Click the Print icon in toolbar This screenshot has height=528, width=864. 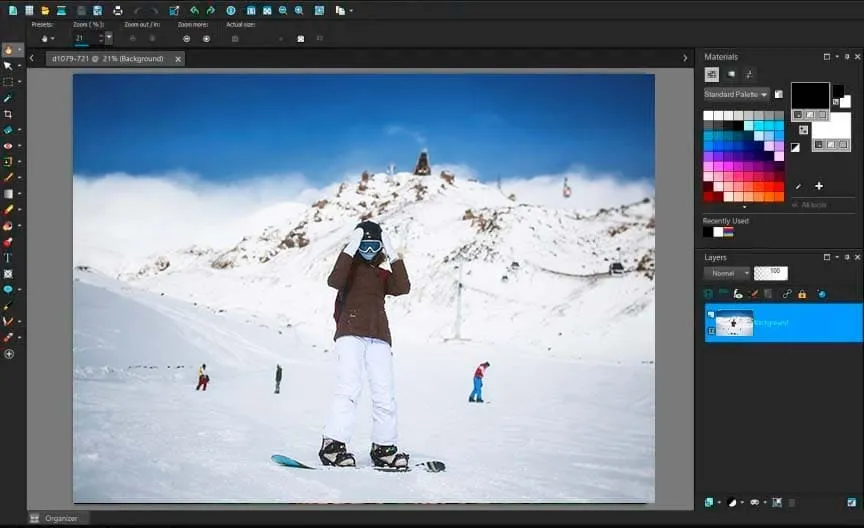117,10
